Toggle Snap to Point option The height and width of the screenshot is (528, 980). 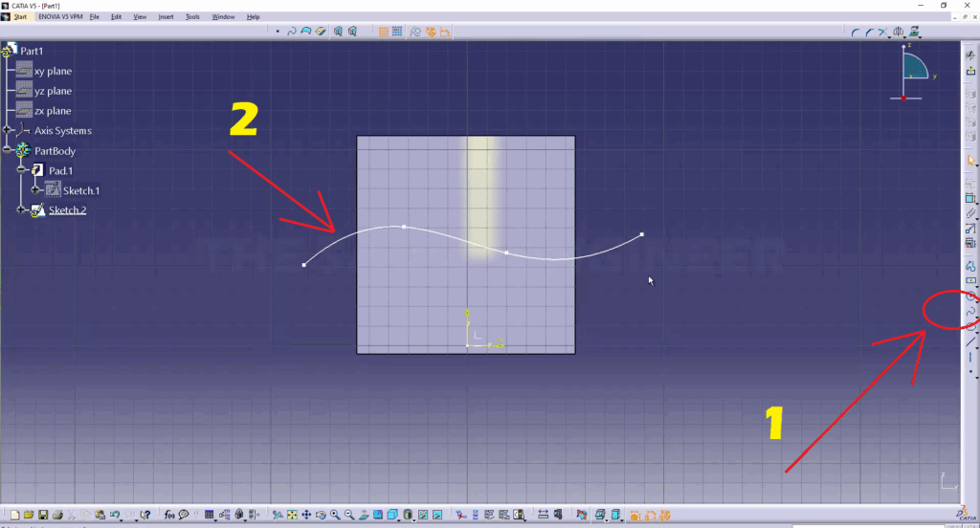(x=396, y=32)
